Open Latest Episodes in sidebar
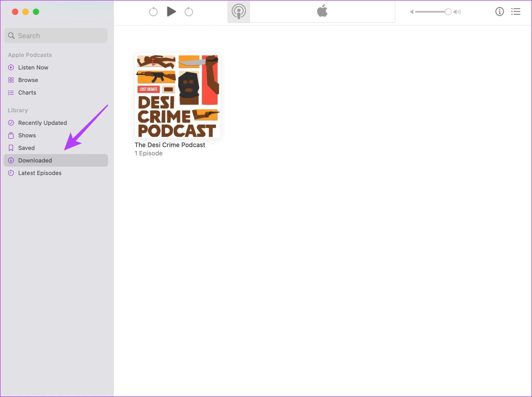 click(40, 173)
